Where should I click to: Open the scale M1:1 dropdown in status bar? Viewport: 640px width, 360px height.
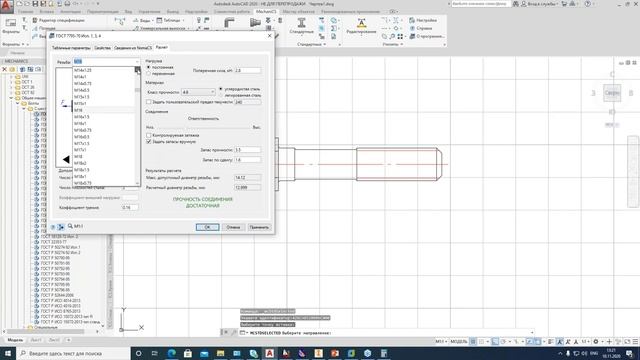441,342
